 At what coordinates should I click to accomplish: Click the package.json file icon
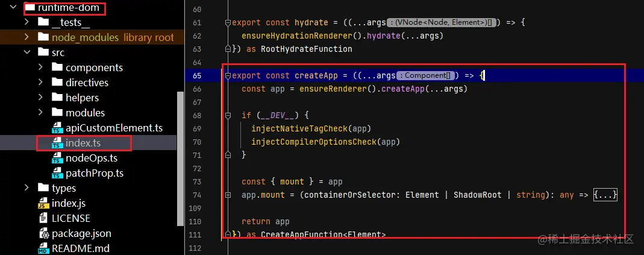pos(43,234)
